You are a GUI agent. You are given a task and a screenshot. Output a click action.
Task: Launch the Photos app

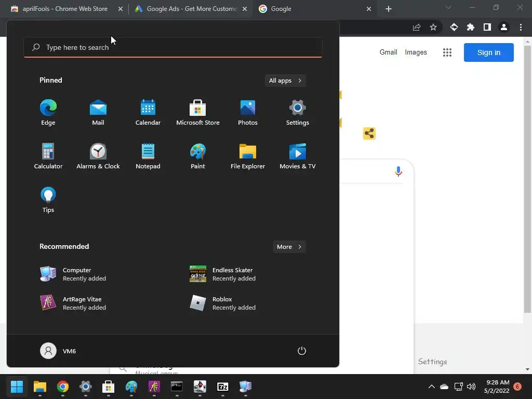click(x=248, y=113)
